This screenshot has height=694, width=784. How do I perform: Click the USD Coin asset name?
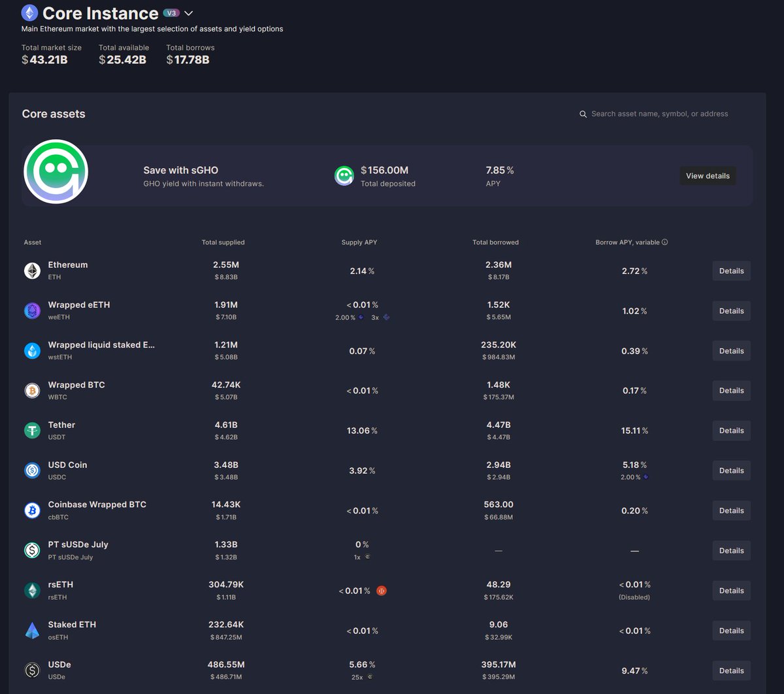click(67, 465)
